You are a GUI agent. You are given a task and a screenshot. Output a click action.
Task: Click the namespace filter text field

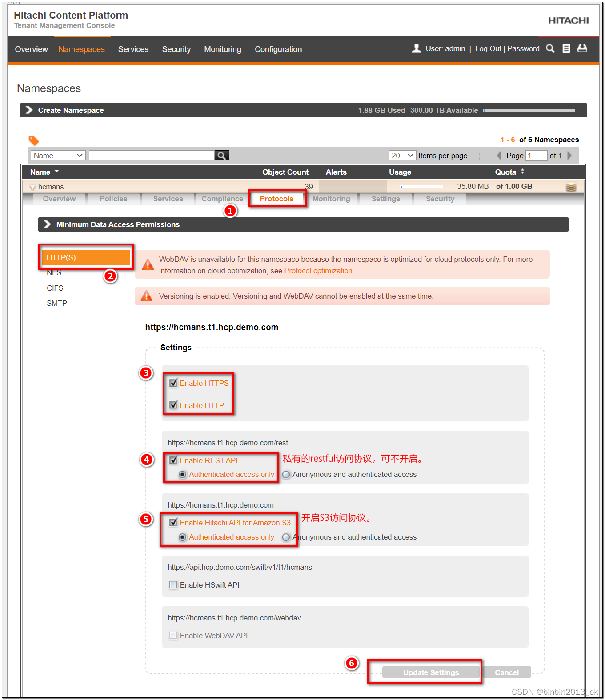pyautogui.click(x=152, y=155)
